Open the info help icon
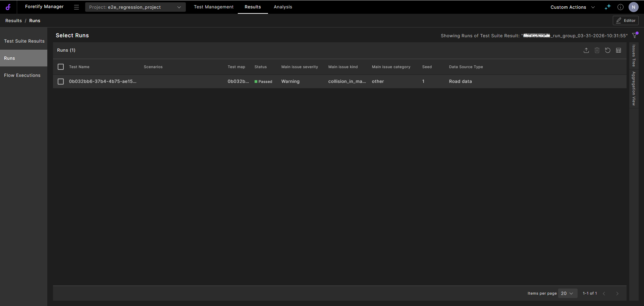Image resolution: width=644 pixels, height=306 pixels. click(621, 7)
